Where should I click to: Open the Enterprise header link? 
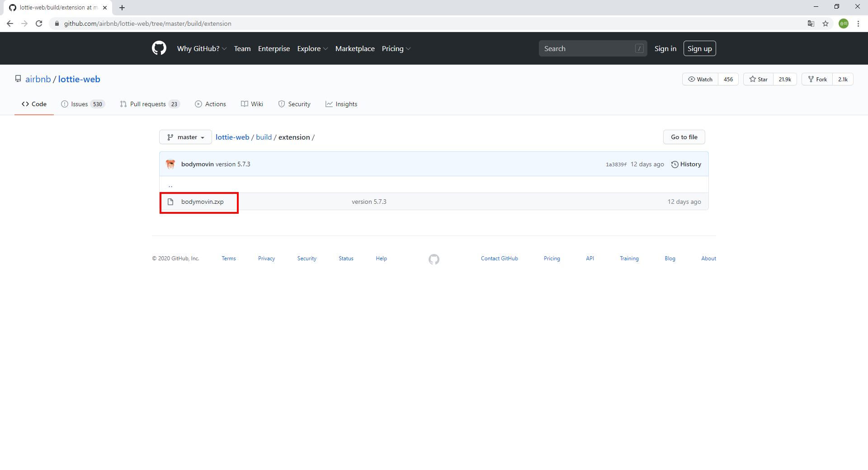[274, 48]
